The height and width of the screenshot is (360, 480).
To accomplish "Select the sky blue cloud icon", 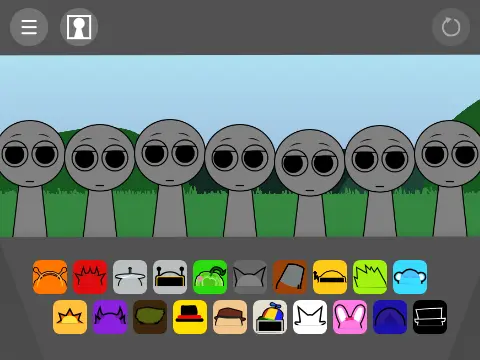I will click(x=410, y=277).
